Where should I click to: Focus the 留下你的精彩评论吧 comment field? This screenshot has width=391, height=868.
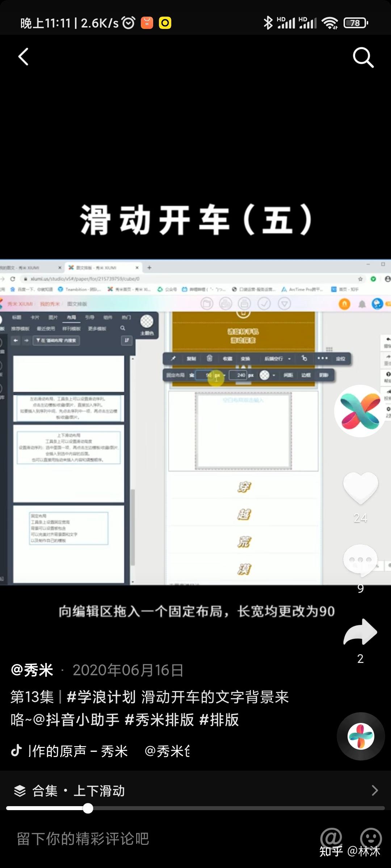point(83,839)
